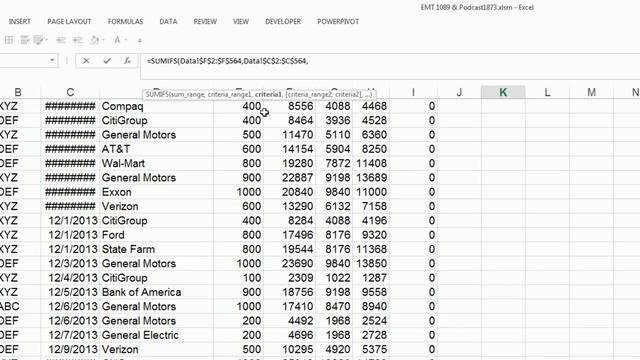Click the Borders grid icon in the quick access toolbar
The image size is (640, 360).
(x=9, y=40)
